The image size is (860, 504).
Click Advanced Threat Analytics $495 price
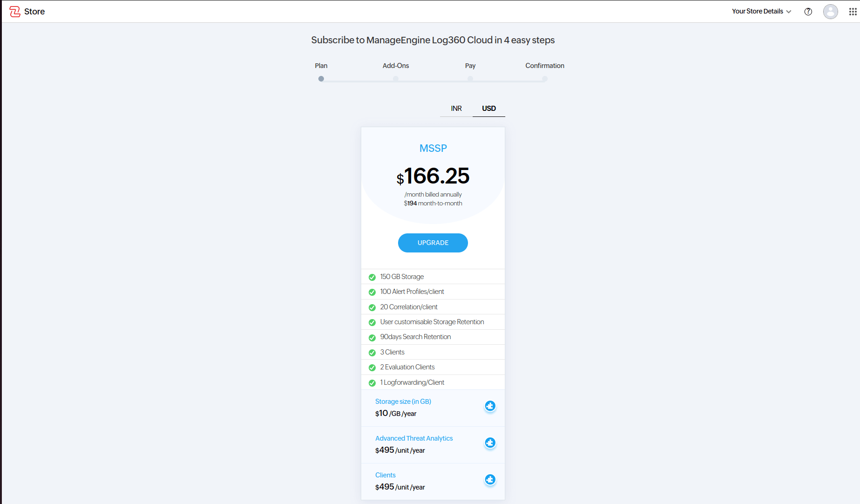(400, 450)
